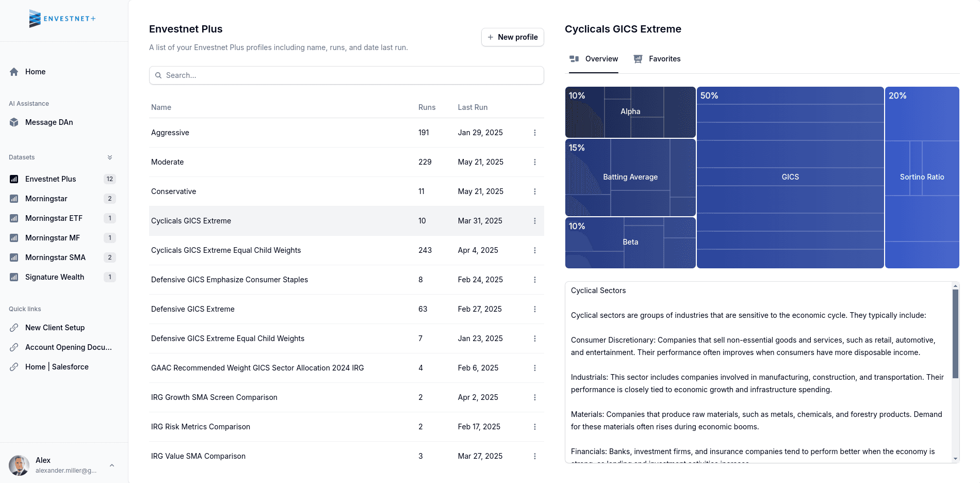
Task: Click the Overview tab grid icon
Action: tap(574, 59)
